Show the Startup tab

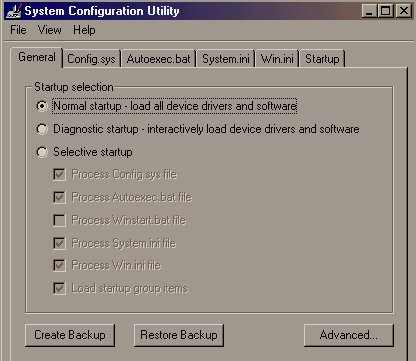[x=322, y=59]
